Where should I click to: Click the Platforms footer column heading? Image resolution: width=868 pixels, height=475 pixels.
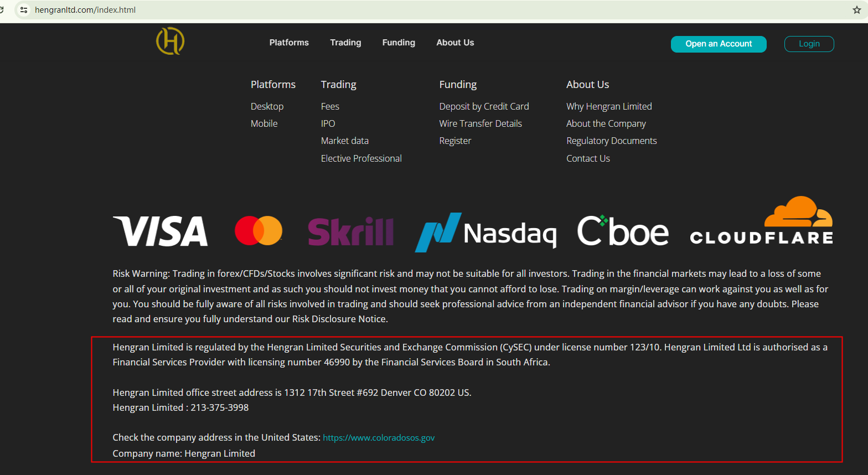pyautogui.click(x=273, y=84)
